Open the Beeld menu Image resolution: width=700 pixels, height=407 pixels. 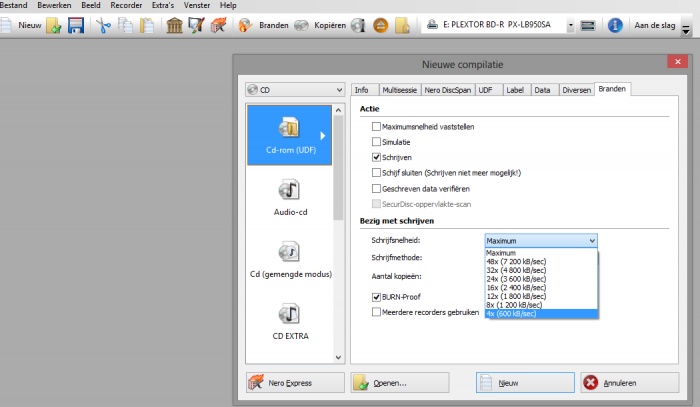(x=91, y=5)
